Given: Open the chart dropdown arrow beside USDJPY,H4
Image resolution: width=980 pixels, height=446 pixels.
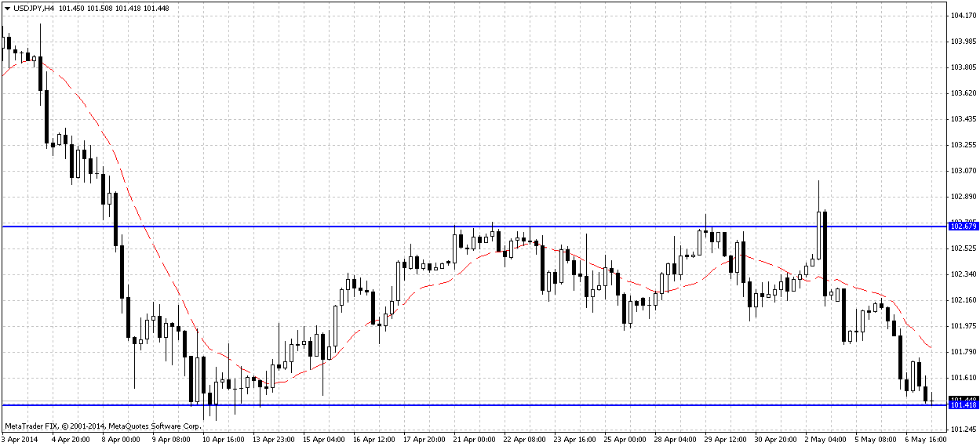Looking at the screenshot, I should pos(6,7).
